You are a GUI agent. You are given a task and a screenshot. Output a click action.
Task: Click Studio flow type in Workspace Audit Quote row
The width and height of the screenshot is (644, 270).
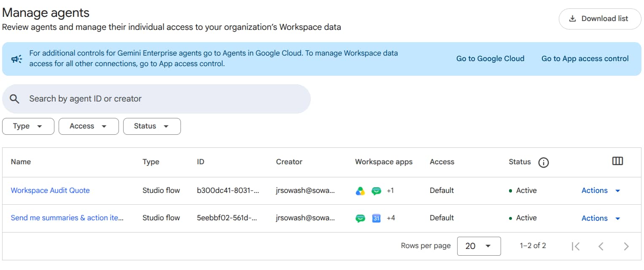161,190
